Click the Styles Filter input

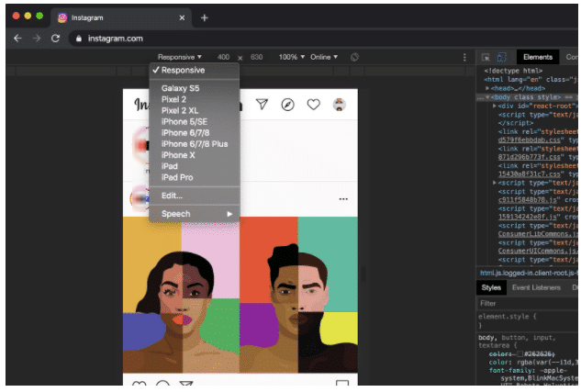pyautogui.click(x=527, y=304)
